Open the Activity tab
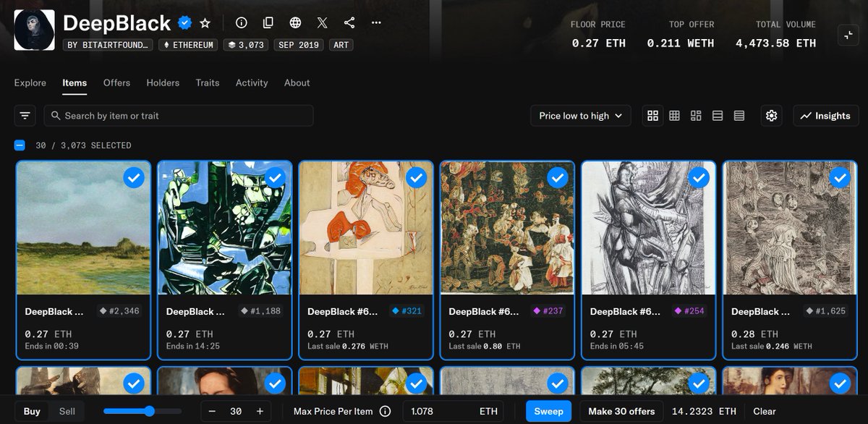 252,83
